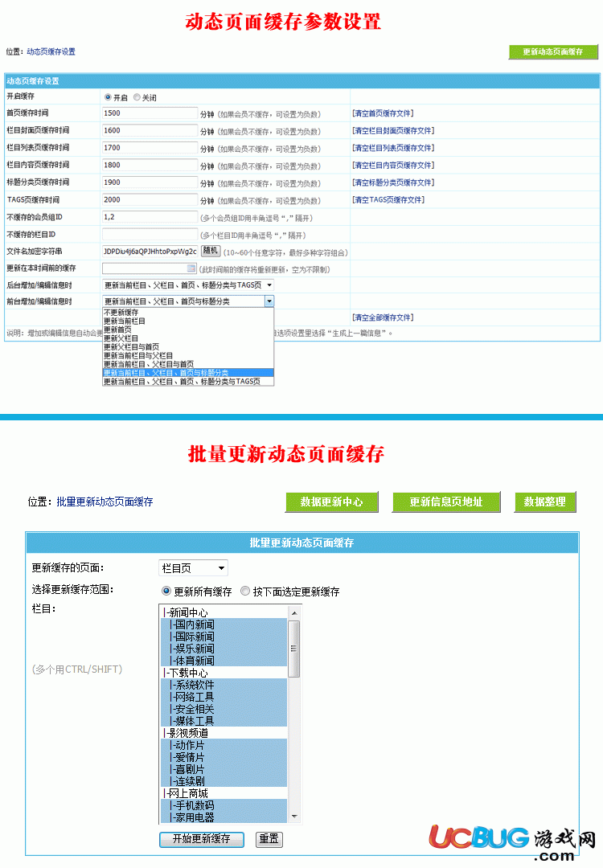This screenshot has height=868, width=603.
Task: Focus the 栏目列表页缓存时间 field showing 1700
Action: tap(150, 148)
